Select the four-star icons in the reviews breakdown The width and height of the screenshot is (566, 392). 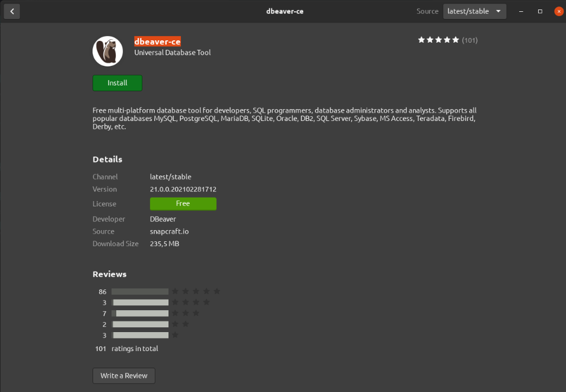tap(190, 302)
